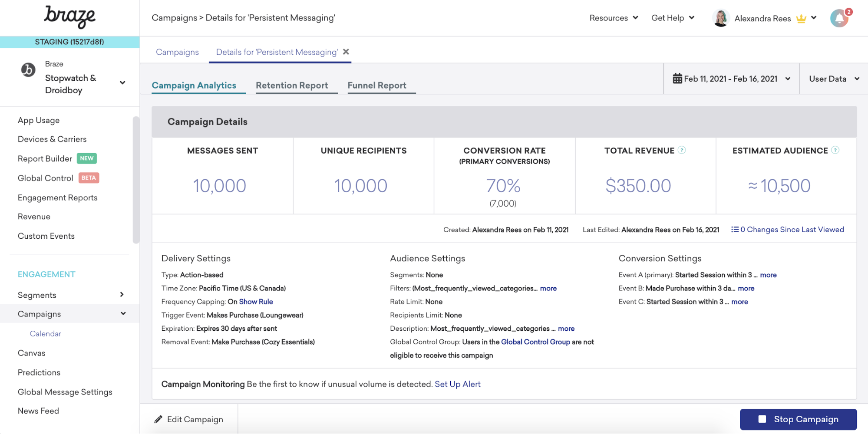This screenshot has height=434, width=868.
Task: Expand the Segments sidebar submenu
Action: [122, 295]
